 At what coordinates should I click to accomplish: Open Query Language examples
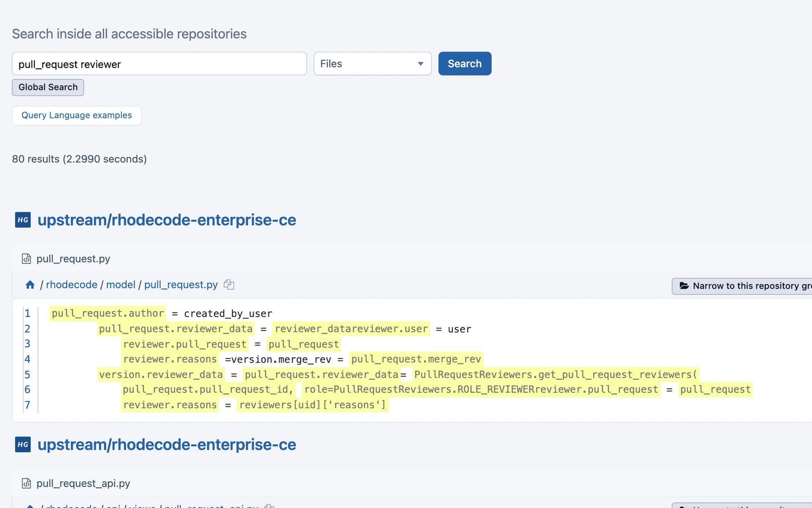pyautogui.click(x=77, y=115)
